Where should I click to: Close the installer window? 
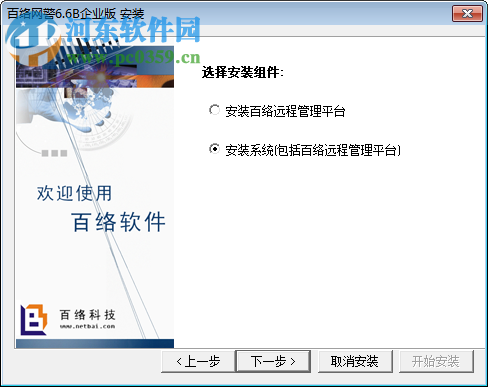(467, 14)
